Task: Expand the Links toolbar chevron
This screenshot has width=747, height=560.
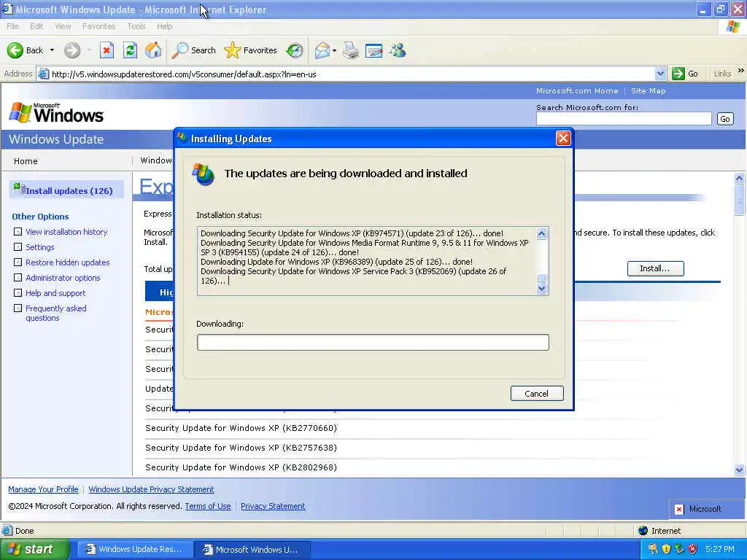Action: pos(741,71)
